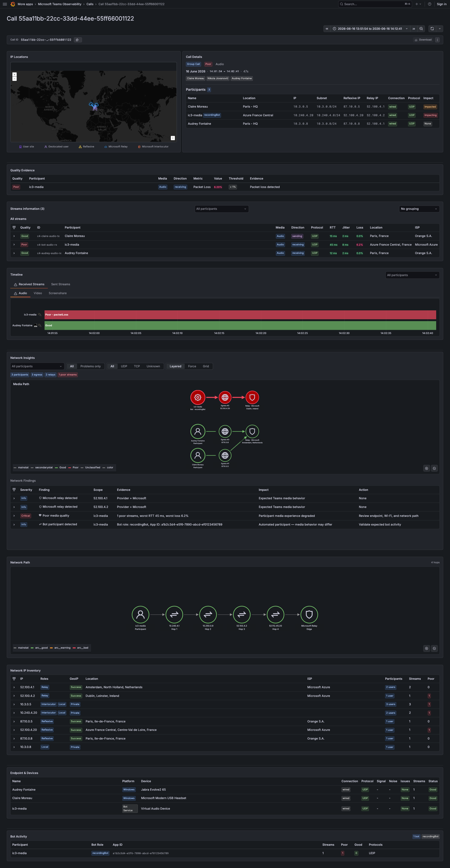Screen dimensions: 450x868
Task: Click the red Poor packetLoss timeline bar
Action: (x=240, y=315)
